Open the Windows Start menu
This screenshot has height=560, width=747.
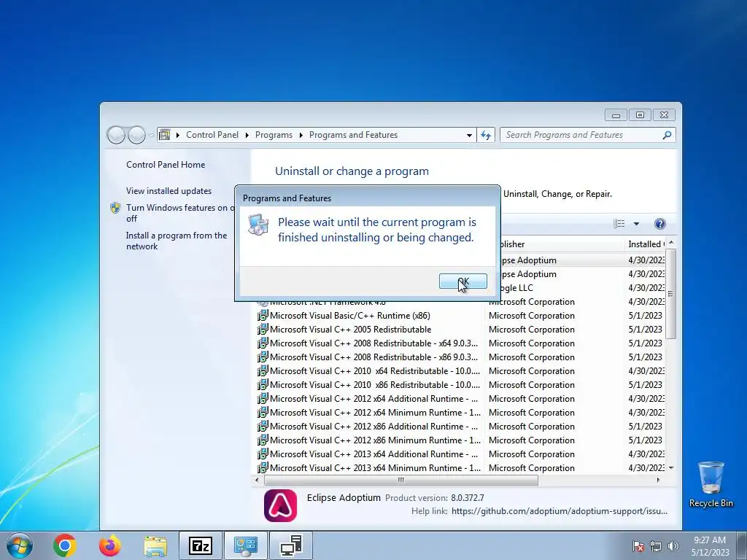point(20,545)
